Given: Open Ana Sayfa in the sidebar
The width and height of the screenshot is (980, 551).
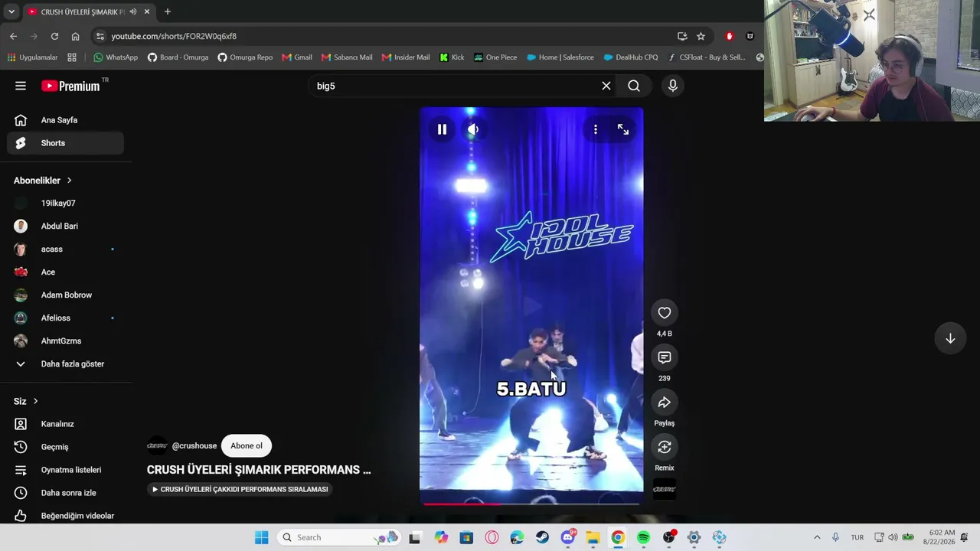Looking at the screenshot, I should point(65,120).
